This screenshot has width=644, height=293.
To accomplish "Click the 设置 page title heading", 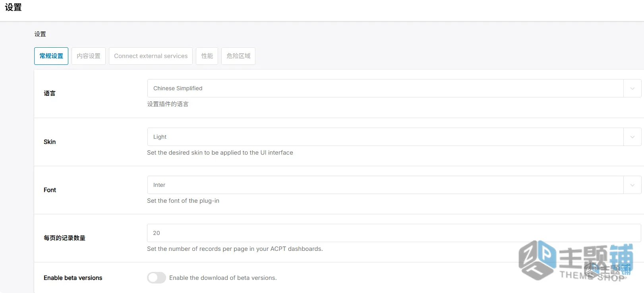I will point(13,8).
